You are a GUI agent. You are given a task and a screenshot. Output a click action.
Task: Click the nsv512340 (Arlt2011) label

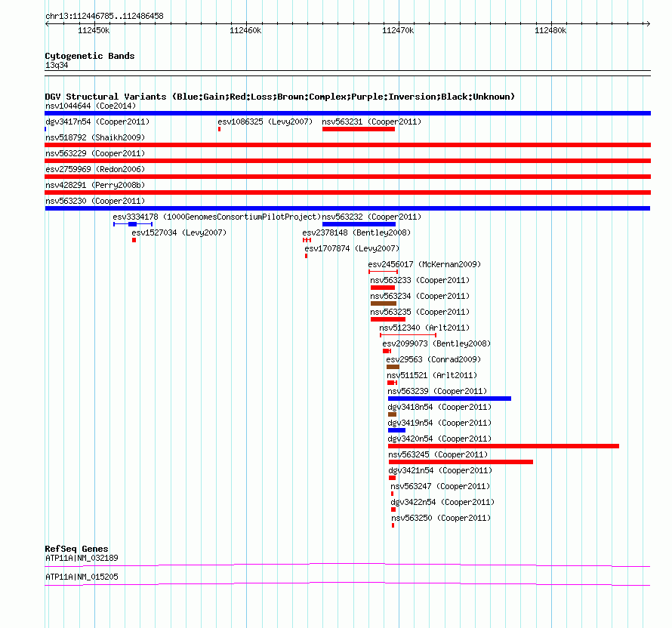click(424, 328)
